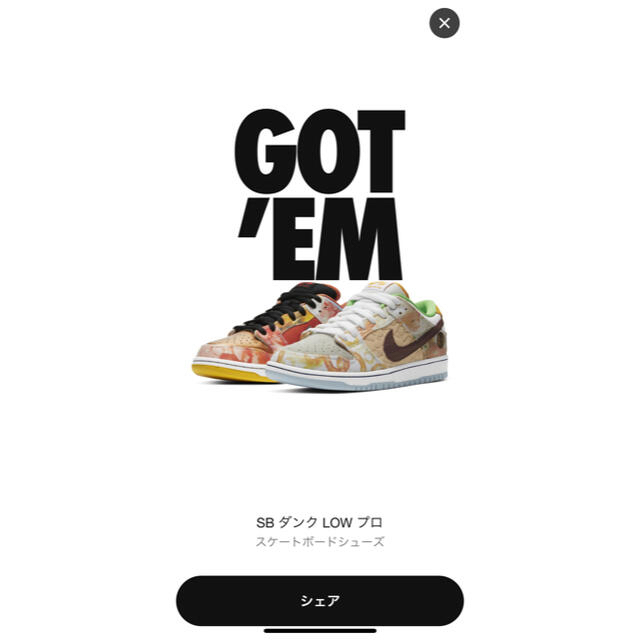Image resolution: width=640 pixels, height=640 pixels.
Task: Open SB ダンク LOW プロ product name
Action: (x=319, y=522)
